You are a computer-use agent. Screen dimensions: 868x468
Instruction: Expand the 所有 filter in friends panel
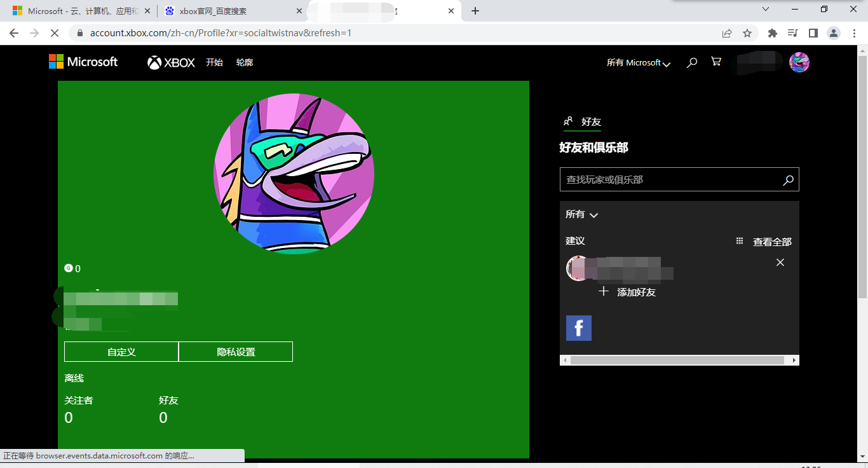pyautogui.click(x=581, y=215)
